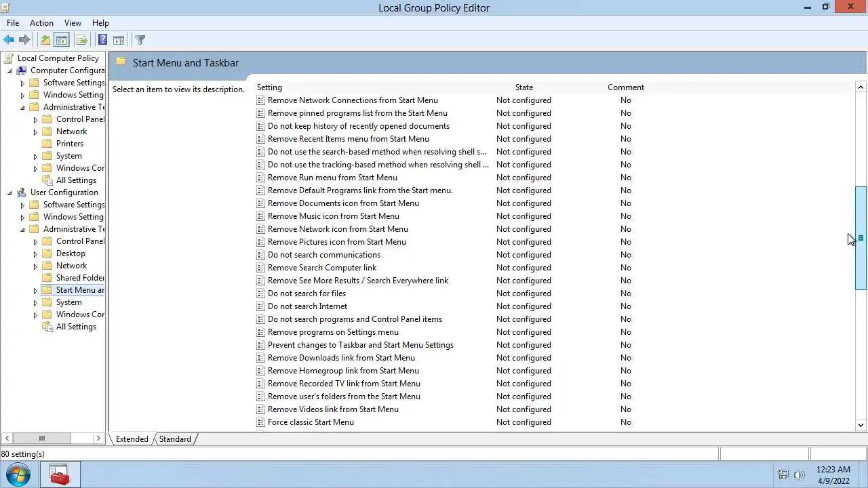
Task: Click the tree pane horizontal scroll right arrow
Action: click(x=98, y=439)
